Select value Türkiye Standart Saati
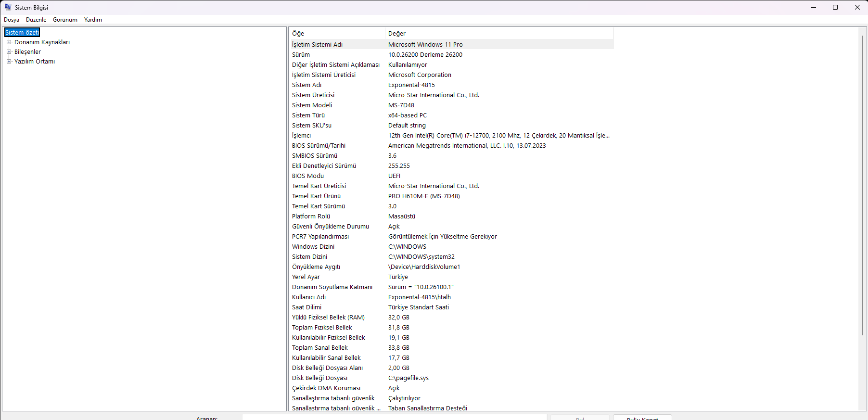868x420 pixels. (x=419, y=307)
